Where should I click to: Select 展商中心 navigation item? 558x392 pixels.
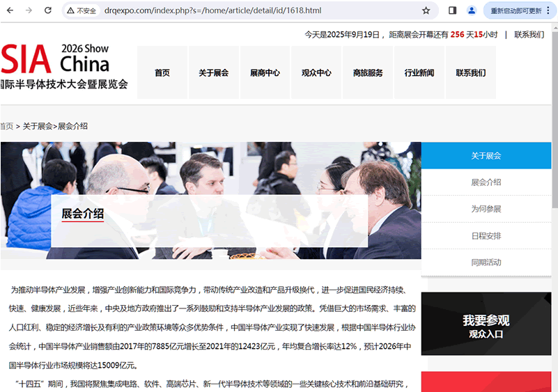(265, 72)
